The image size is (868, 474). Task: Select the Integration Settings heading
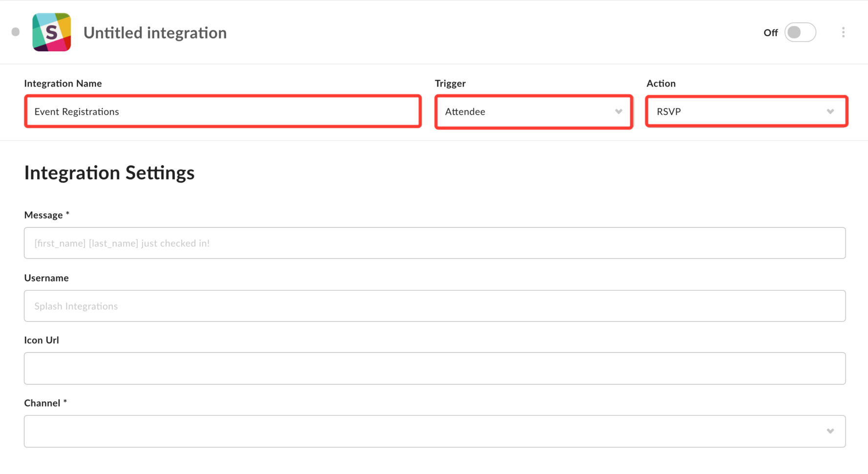pos(109,172)
